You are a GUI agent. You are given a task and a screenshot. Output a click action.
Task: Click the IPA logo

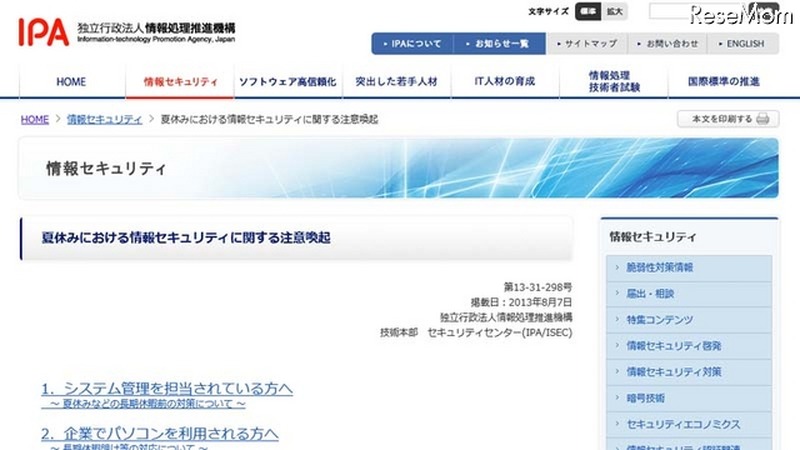(43, 32)
